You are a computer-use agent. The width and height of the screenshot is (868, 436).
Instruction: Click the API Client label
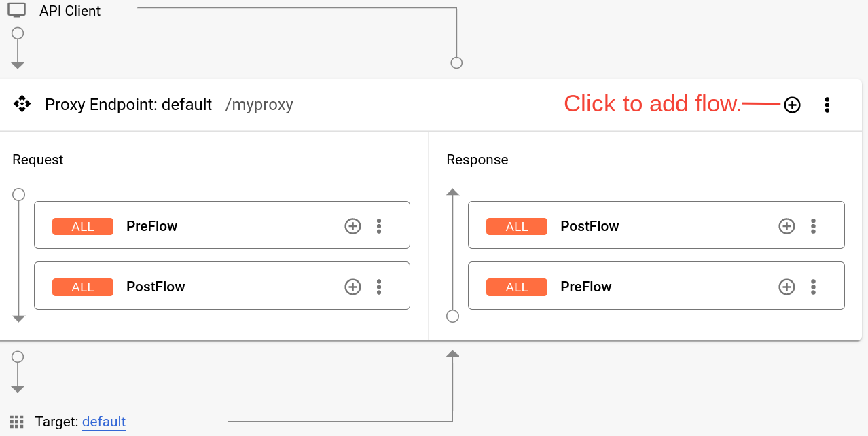point(71,10)
